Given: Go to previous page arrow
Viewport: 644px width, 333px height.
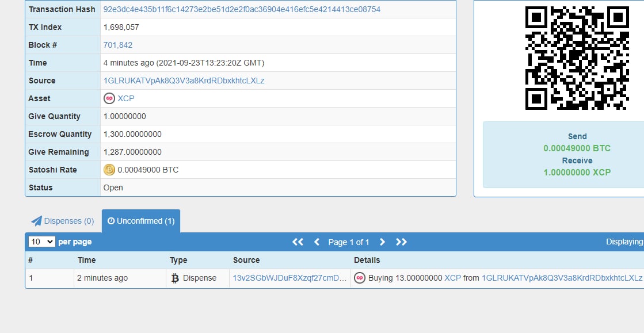Looking at the screenshot, I should [317, 242].
